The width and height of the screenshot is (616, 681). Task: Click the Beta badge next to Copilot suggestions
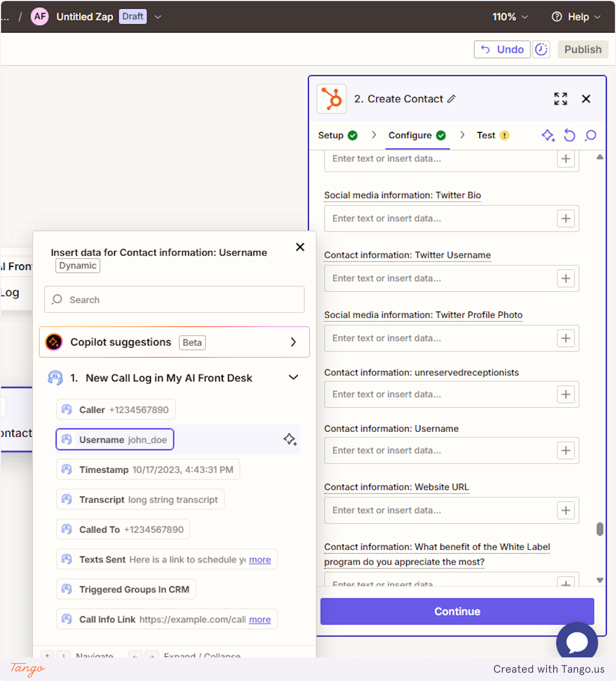(x=192, y=343)
